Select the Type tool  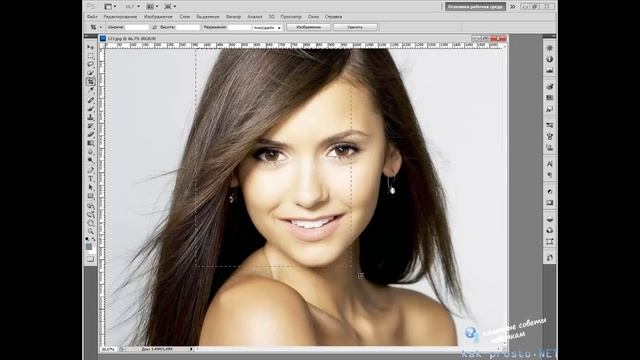click(91, 179)
